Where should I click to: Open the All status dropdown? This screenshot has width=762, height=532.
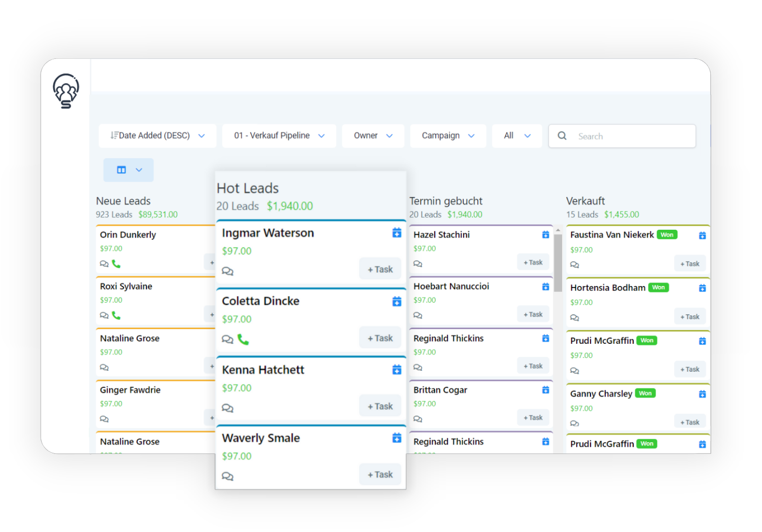[517, 136]
